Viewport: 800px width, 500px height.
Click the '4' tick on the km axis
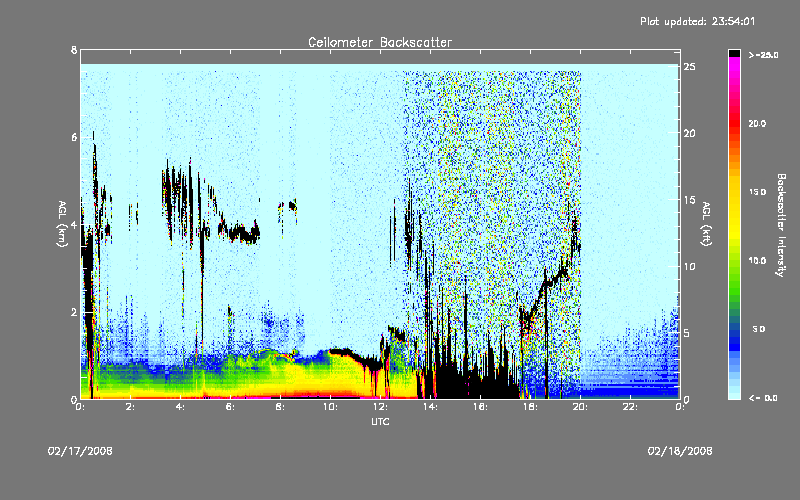[x=74, y=224]
